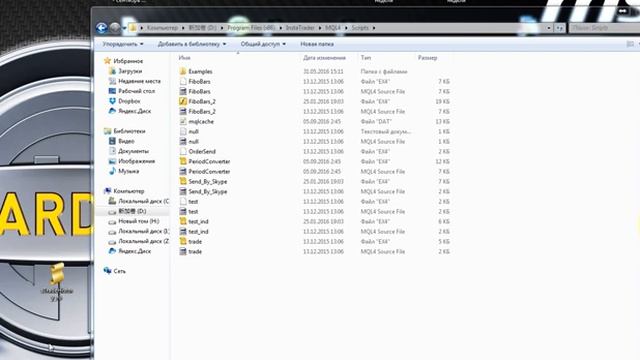This screenshot has height=360, width=640.
Task: Open the Общий доступ menu
Action: [x=263, y=44]
